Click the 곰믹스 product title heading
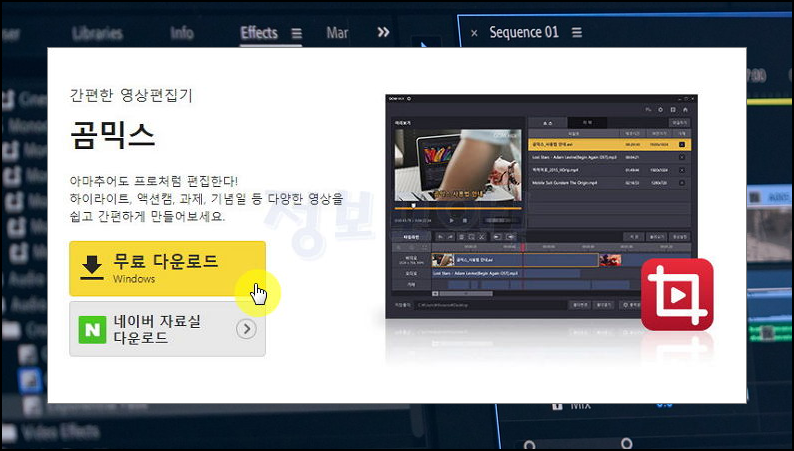This screenshot has width=794, height=451. [x=112, y=136]
